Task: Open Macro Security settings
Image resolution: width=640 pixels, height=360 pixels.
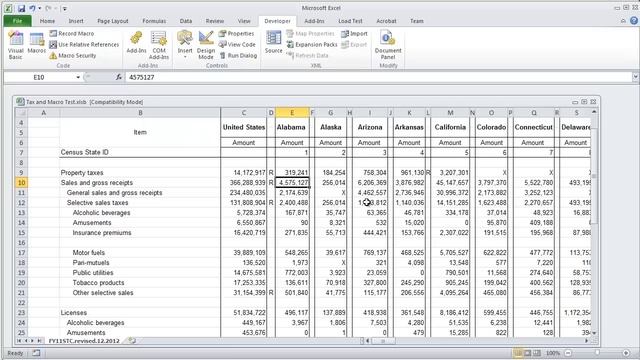Action: click(73, 56)
